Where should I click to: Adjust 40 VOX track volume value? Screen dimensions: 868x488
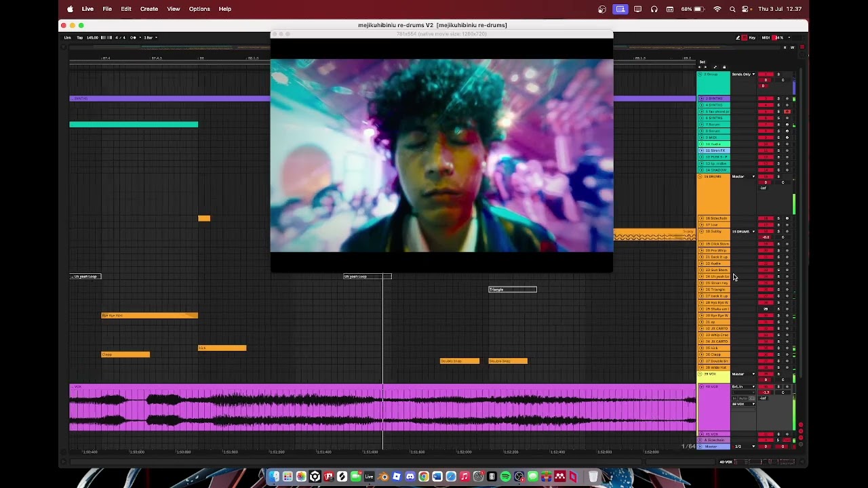(766, 392)
